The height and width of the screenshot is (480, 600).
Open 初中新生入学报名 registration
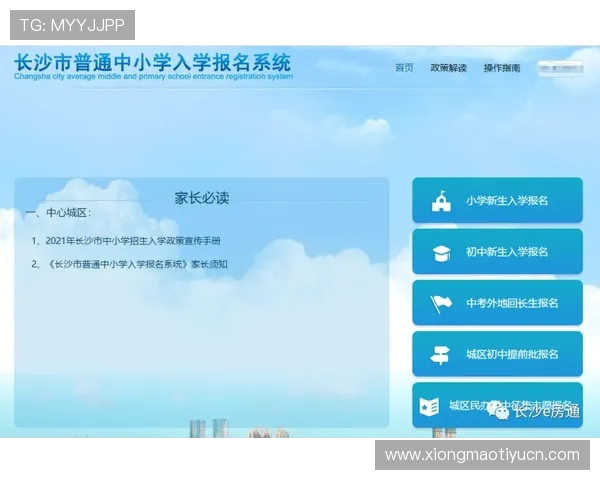497,251
